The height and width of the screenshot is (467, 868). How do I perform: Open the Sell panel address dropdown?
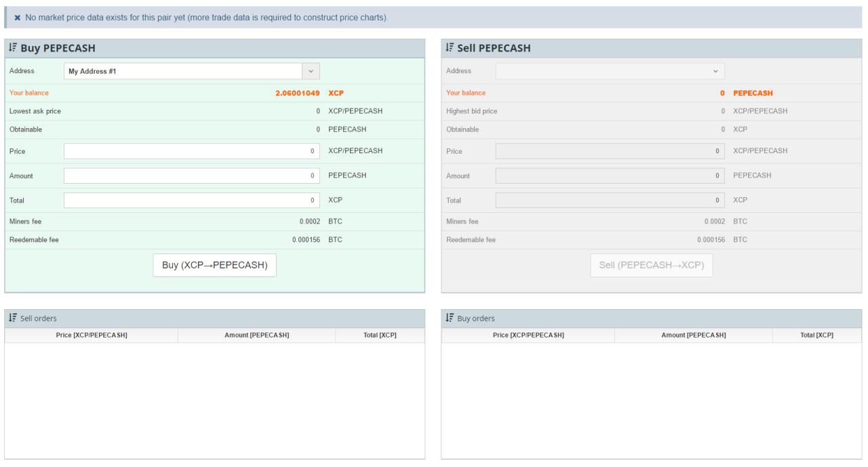(610, 71)
